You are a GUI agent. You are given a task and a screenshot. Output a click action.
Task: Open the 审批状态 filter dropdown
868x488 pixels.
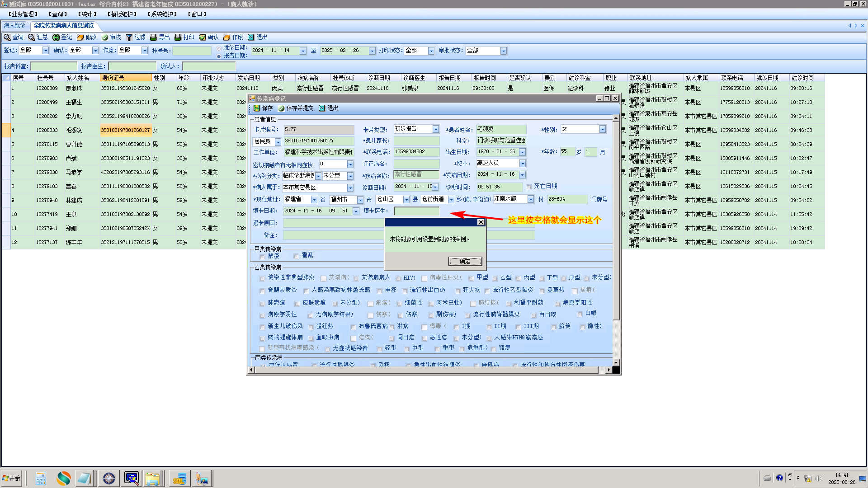point(503,51)
